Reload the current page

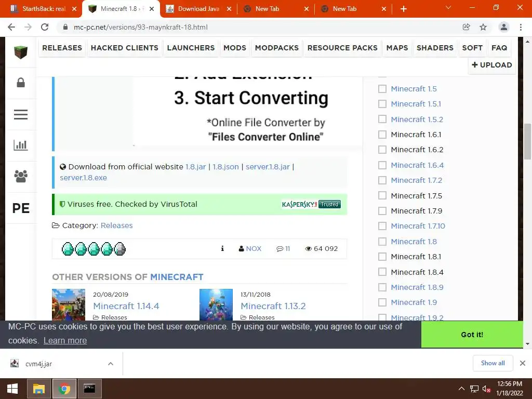pyautogui.click(x=45, y=27)
